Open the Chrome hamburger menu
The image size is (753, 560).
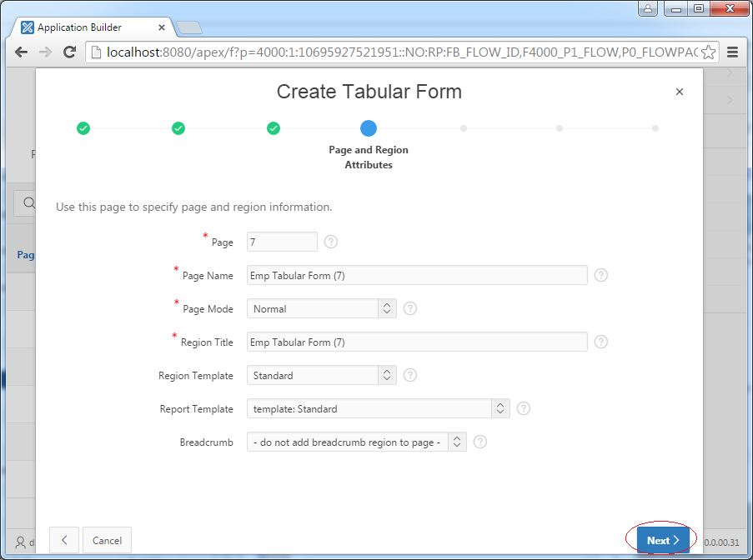[x=732, y=52]
